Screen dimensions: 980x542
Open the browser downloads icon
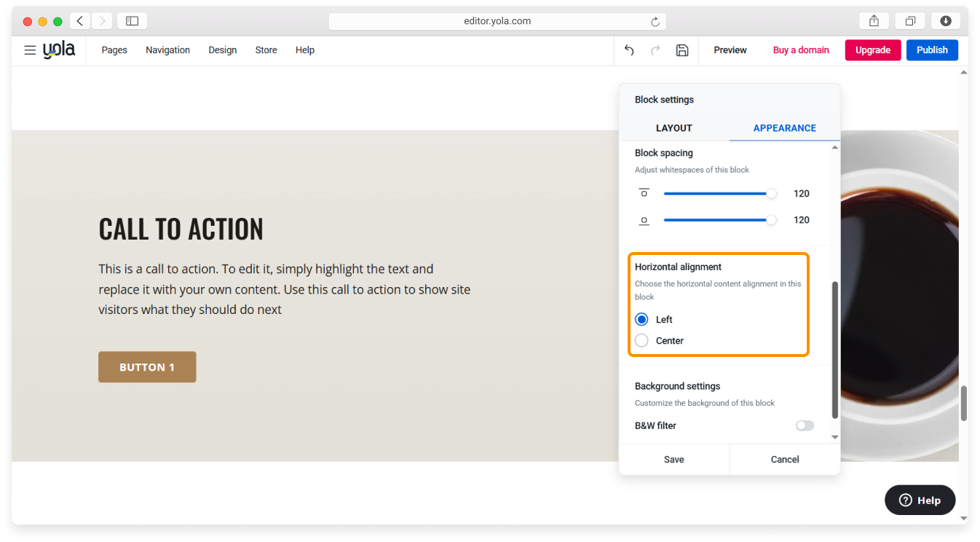[x=946, y=21]
